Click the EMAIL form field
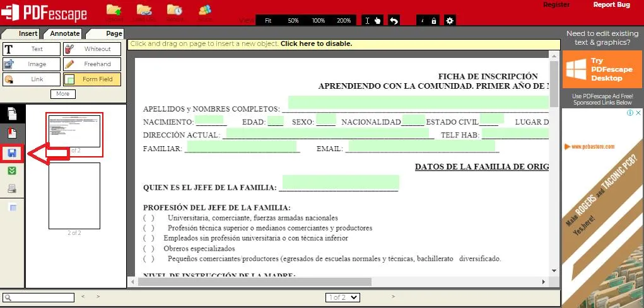Screen dimensions: 644x308 422,146
